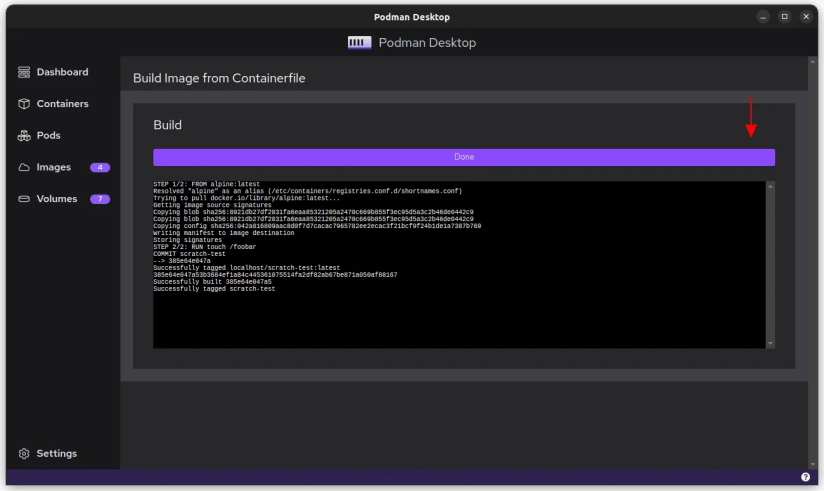Image resolution: width=824 pixels, height=491 pixels.
Task: Open the Containers cube icon
Action: (24, 104)
